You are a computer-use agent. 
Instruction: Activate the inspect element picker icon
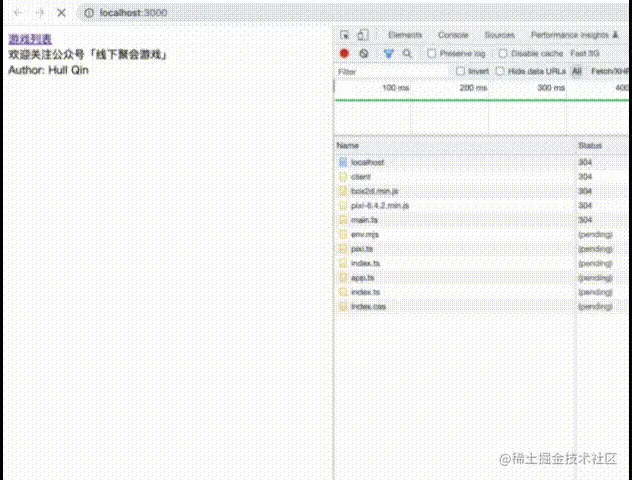[x=345, y=35]
